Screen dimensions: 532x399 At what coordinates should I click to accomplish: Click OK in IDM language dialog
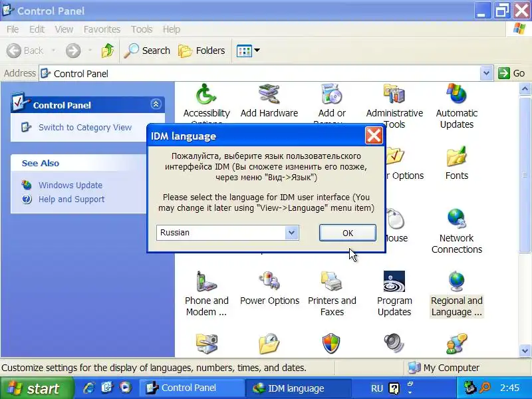[x=347, y=233]
